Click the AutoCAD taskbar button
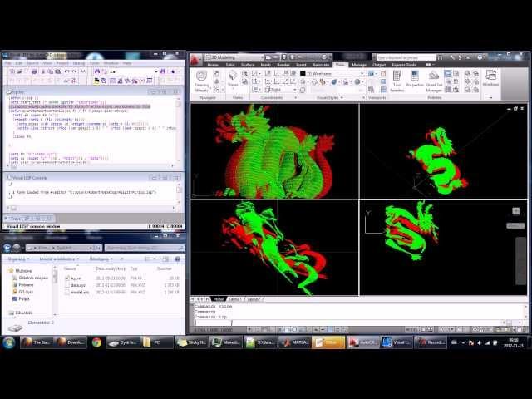 (362, 342)
